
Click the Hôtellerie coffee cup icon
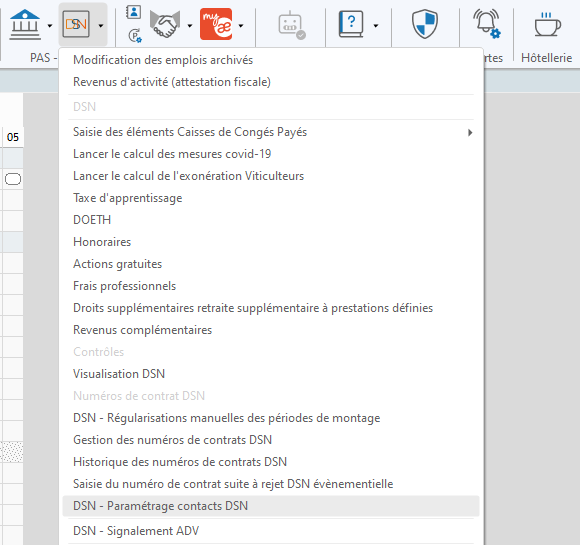547,24
